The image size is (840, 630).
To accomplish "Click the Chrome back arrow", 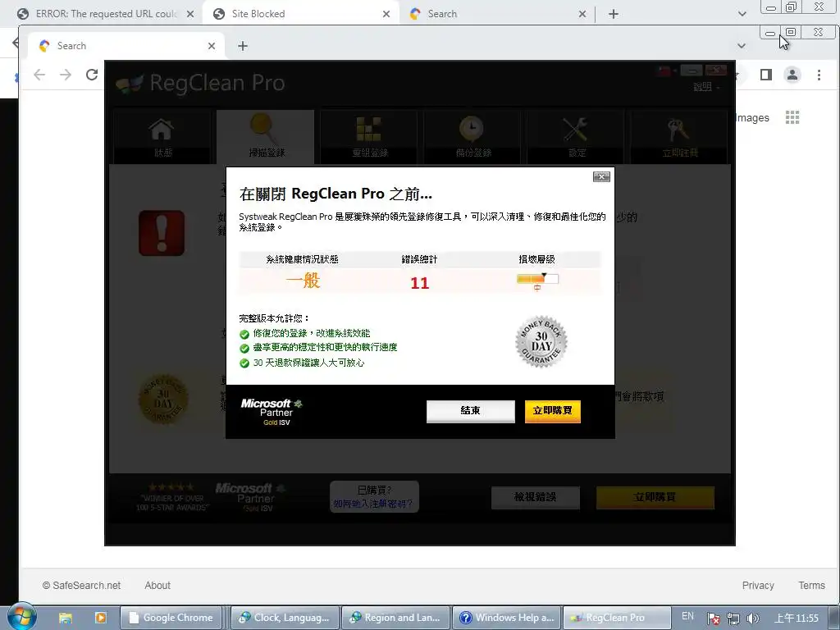I will tap(39, 75).
